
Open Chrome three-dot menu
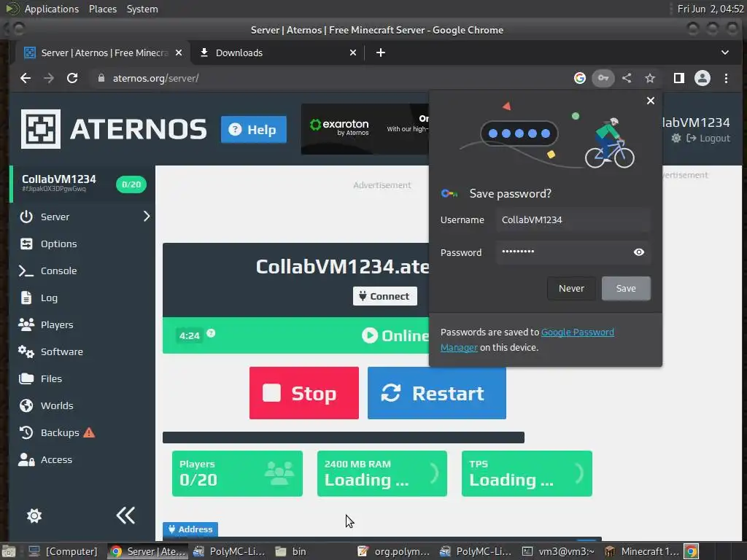(726, 78)
